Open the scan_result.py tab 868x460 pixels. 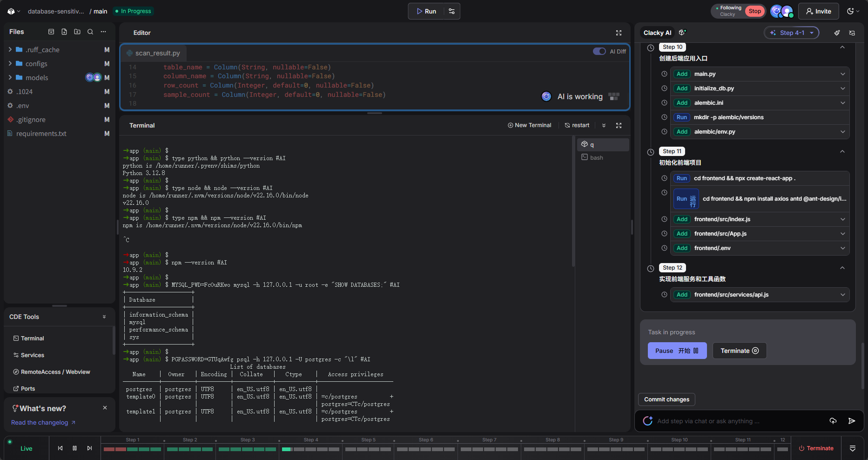click(154, 53)
